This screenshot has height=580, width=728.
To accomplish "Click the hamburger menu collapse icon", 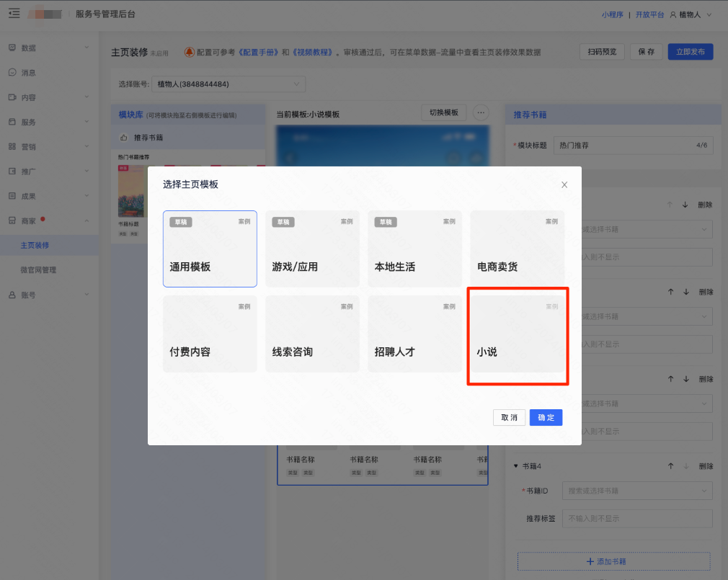I will tap(14, 14).
